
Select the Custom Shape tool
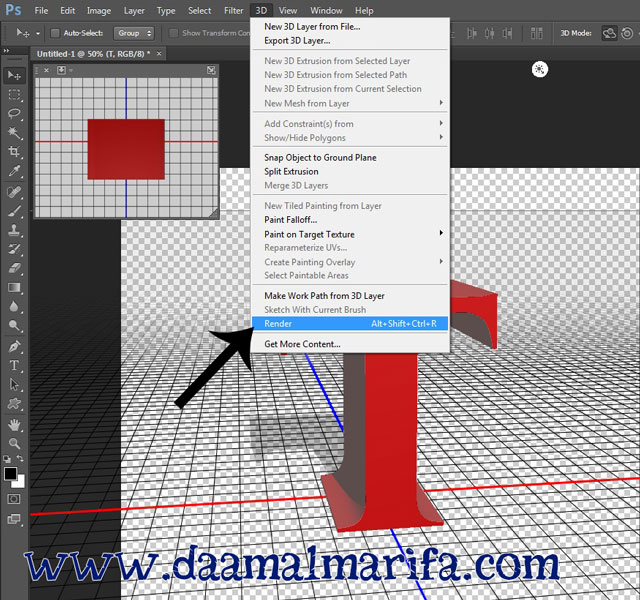[14, 404]
